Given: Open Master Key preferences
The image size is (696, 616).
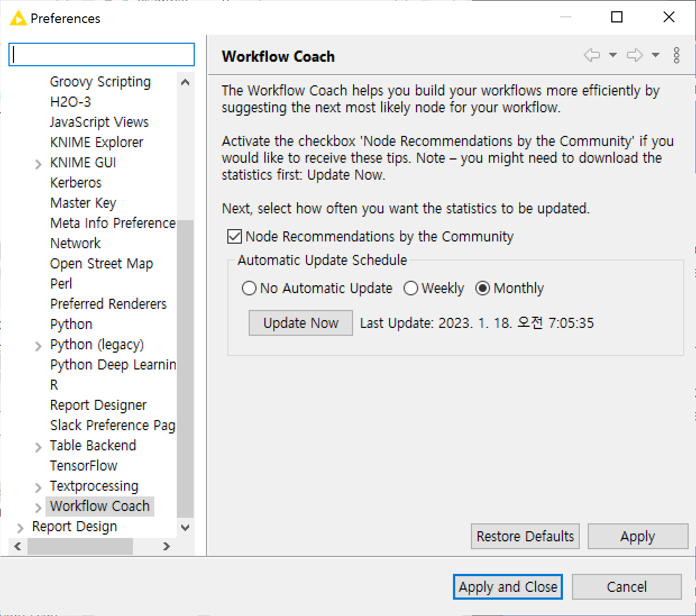Looking at the screenshot, I should 83,203.
